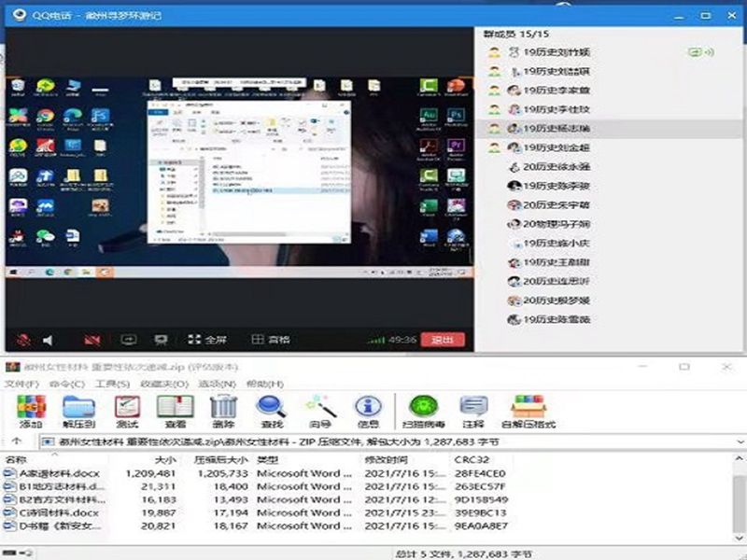Screen dimensions: 747x560
Task: Select the A家谱材料.docx file
Action: 58,473
